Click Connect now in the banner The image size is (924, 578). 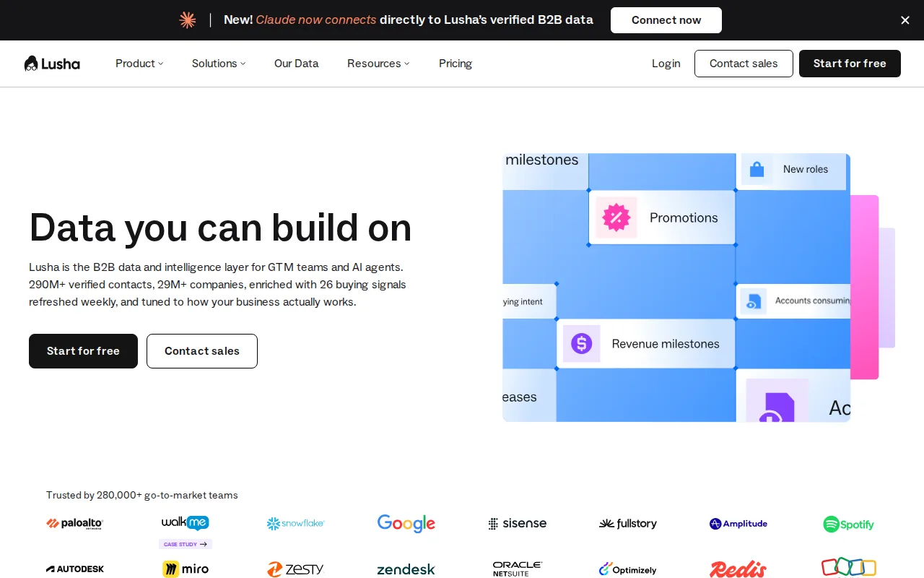click(x=666, y=20)
